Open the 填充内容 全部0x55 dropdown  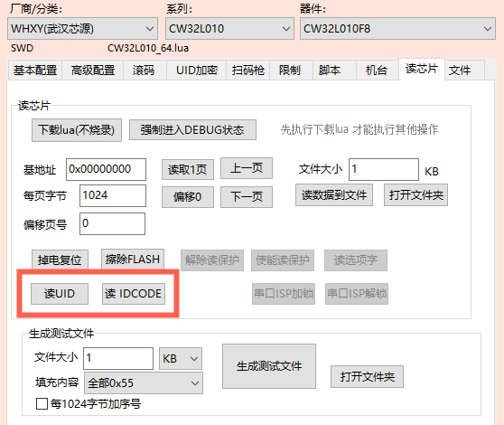[144, 382]
